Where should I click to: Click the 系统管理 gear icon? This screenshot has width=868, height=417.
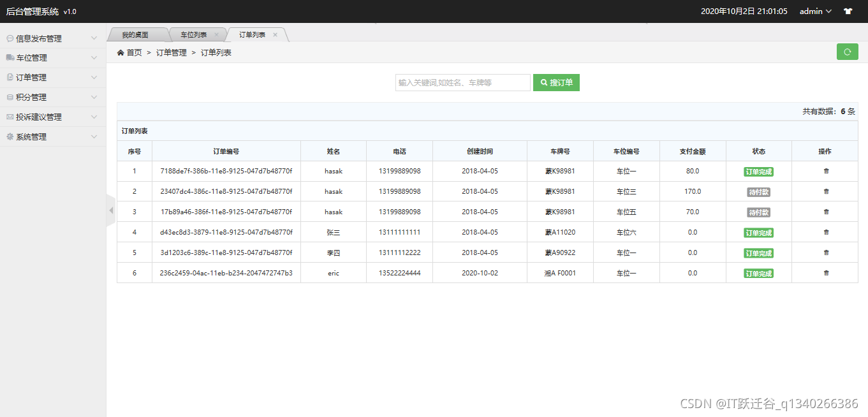(10, 136)
